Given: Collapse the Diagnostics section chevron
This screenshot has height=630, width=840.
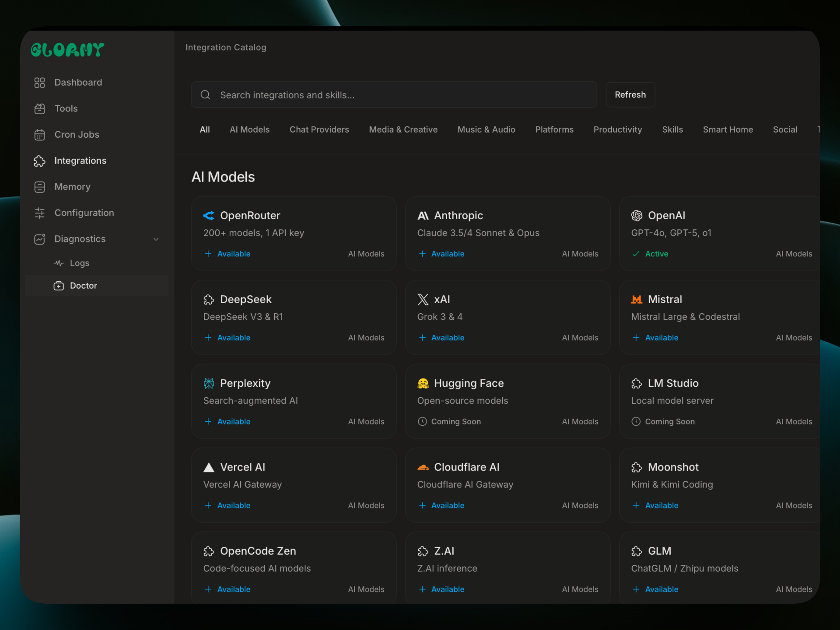Looking at the screenshot, I should [x=156, y=239].
